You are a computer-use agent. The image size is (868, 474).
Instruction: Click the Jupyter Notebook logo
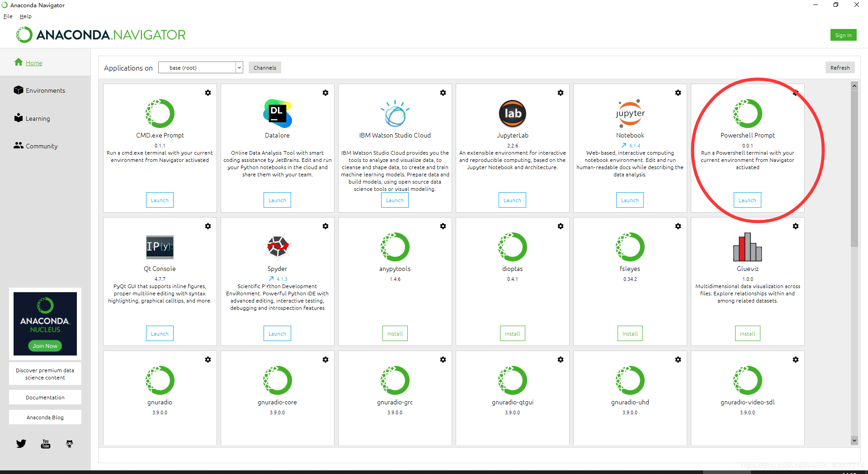[x=630, y=114]
